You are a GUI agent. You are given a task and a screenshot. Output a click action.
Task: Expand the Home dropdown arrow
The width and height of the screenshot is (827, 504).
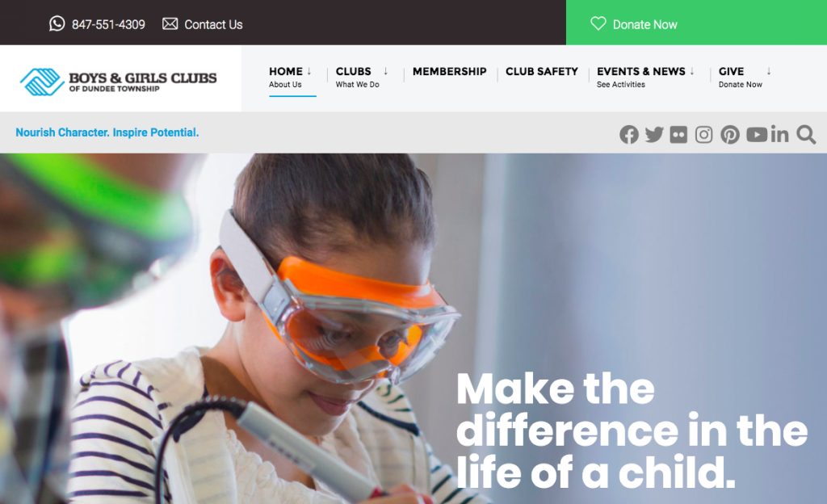pos(309,71)
